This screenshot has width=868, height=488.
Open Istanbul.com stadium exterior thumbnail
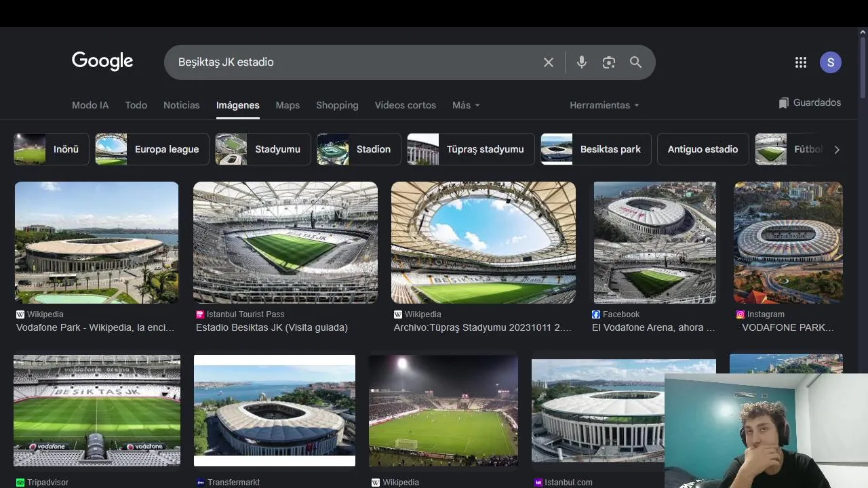(598, 411)
